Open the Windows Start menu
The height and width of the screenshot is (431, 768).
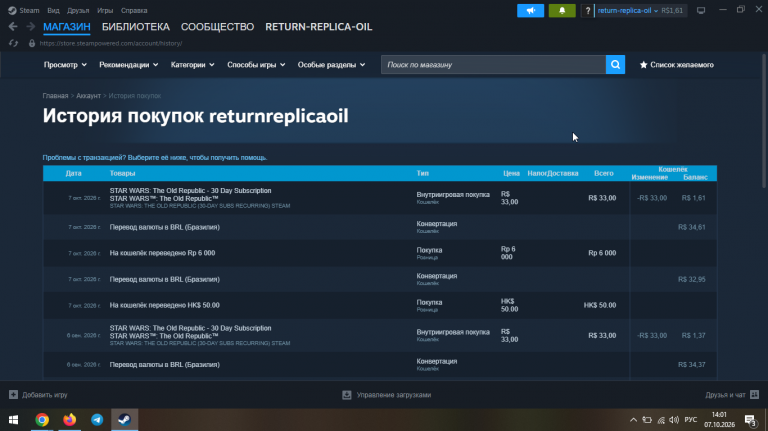point(13,420)
